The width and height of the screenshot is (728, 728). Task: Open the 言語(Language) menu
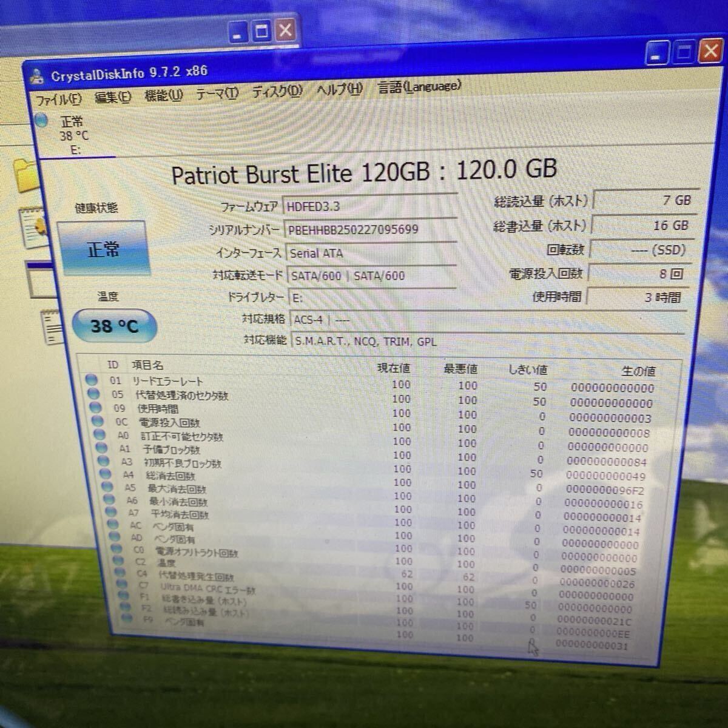[419, 87]
